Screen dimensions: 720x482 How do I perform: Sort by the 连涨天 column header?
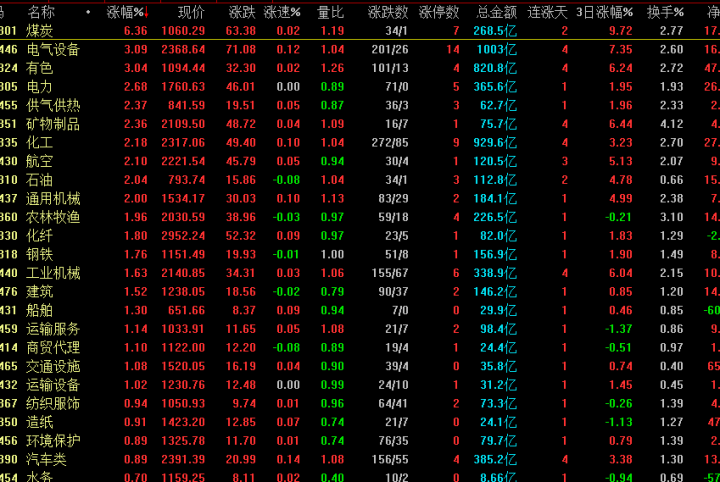point(548,13)
